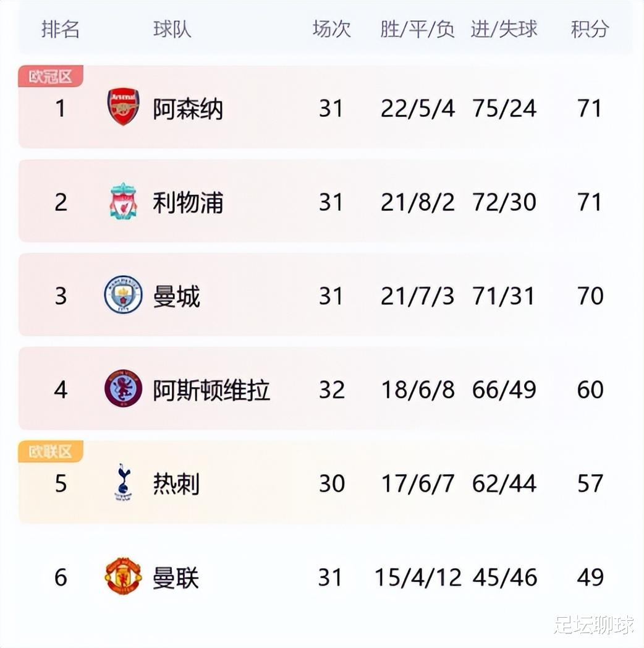Select the 欧联区 orange badge
This screenshot has width=644, height=648.
point(51,451)
